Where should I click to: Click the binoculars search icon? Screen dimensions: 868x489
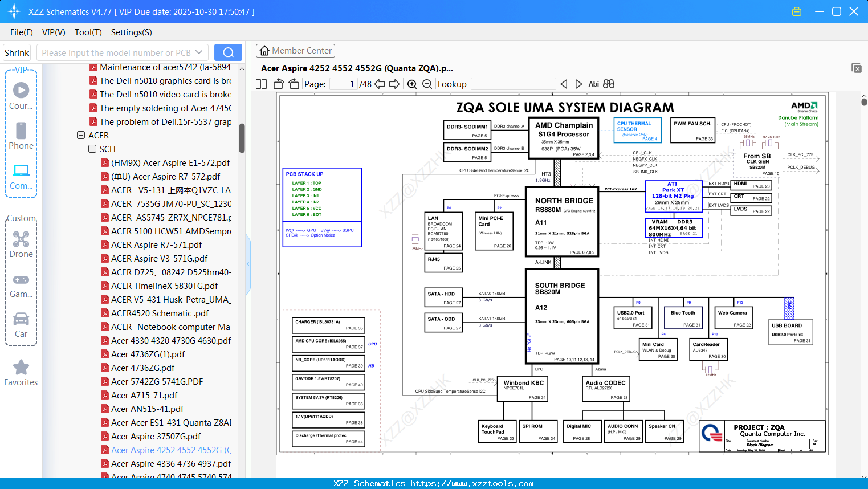[609, 84]
